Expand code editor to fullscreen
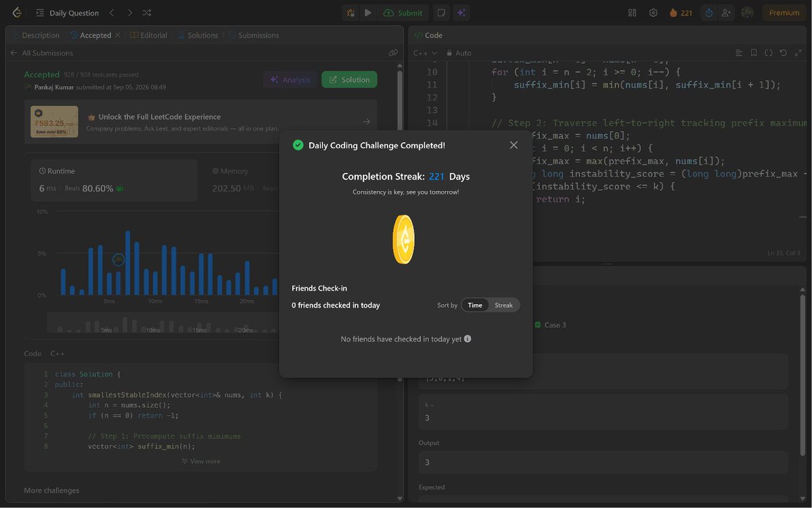 click(798, 53)
